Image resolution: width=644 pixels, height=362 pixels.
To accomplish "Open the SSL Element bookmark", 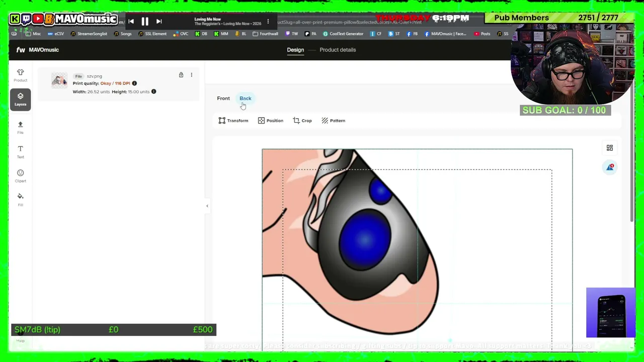I will [152, 34].
